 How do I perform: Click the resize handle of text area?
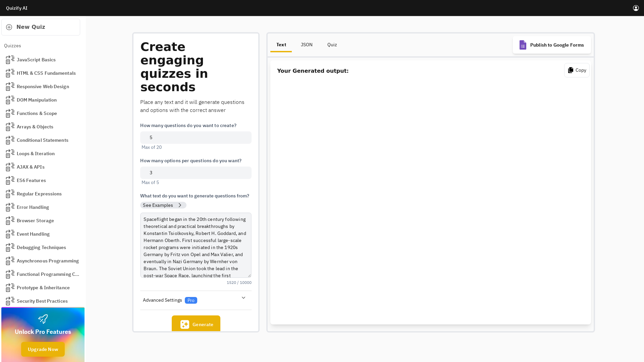point(249,275)
